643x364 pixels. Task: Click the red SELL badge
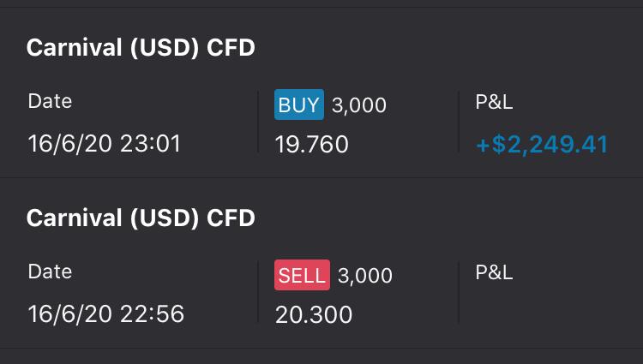(302, 276)
